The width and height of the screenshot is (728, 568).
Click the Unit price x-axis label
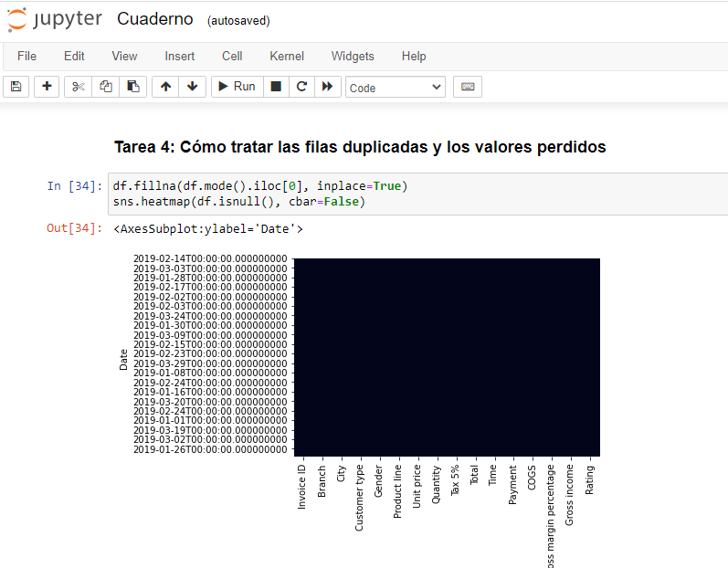417,487
